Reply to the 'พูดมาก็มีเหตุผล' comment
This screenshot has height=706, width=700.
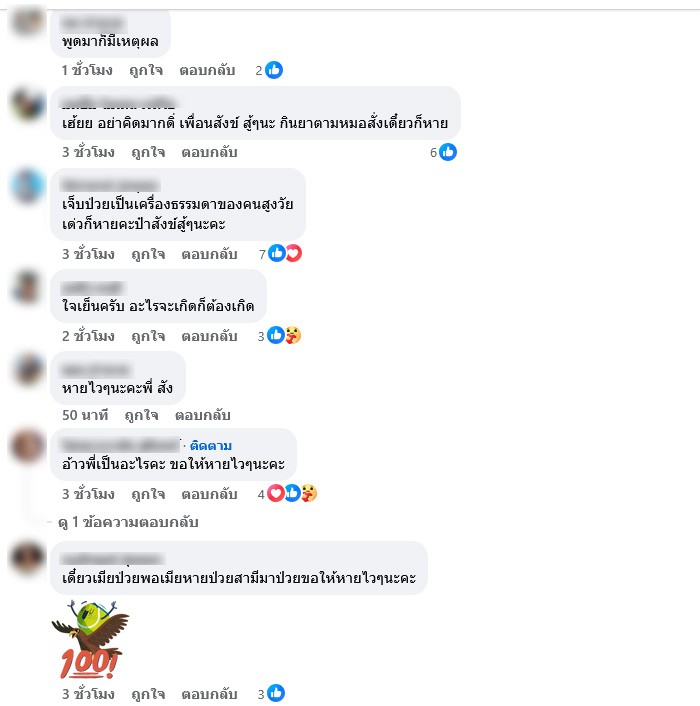coord(207,70)
